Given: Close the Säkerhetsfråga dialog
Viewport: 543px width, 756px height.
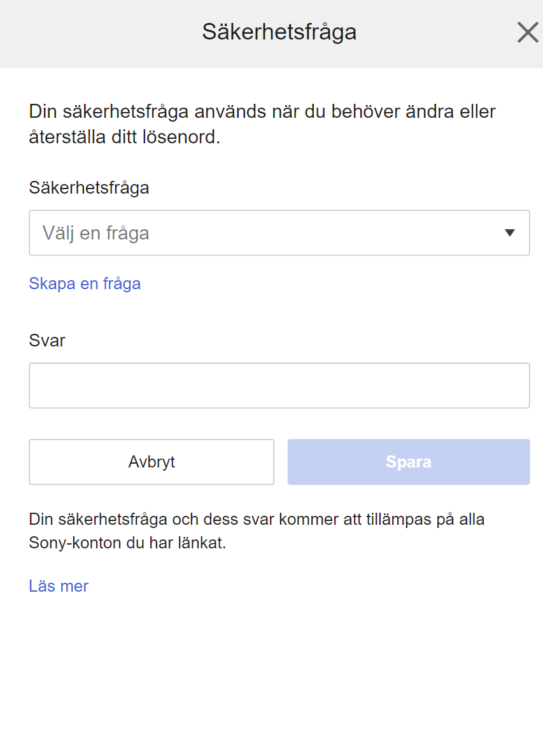Looking at the screenshot, I should (527, 32).
